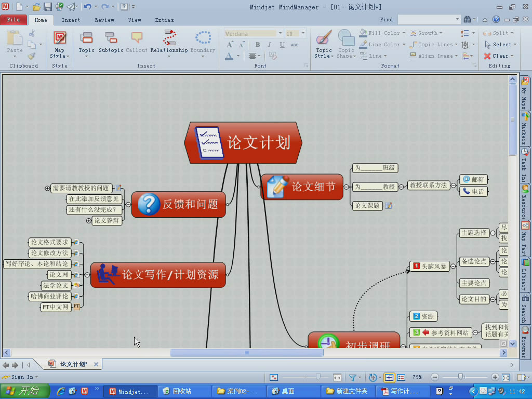532x399 pixels.
Task: Toggle italic formatting
Action: [x=270, y=45]
